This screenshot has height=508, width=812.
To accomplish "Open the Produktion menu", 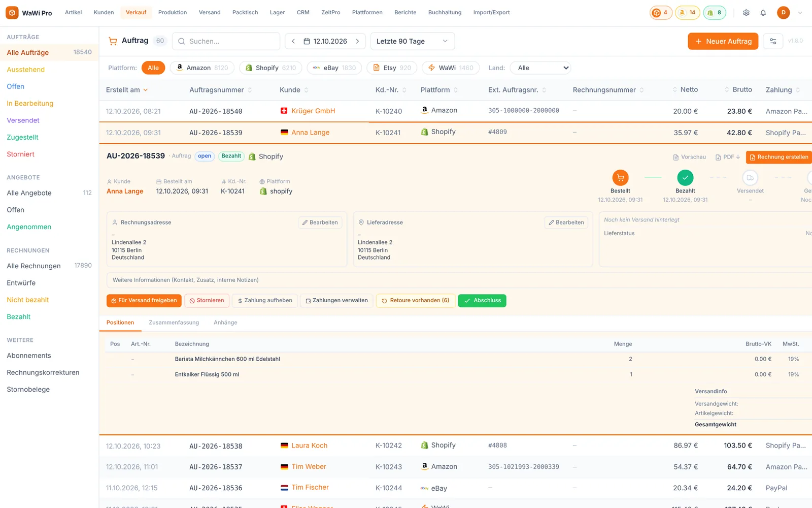I will [x=173, y=13].
